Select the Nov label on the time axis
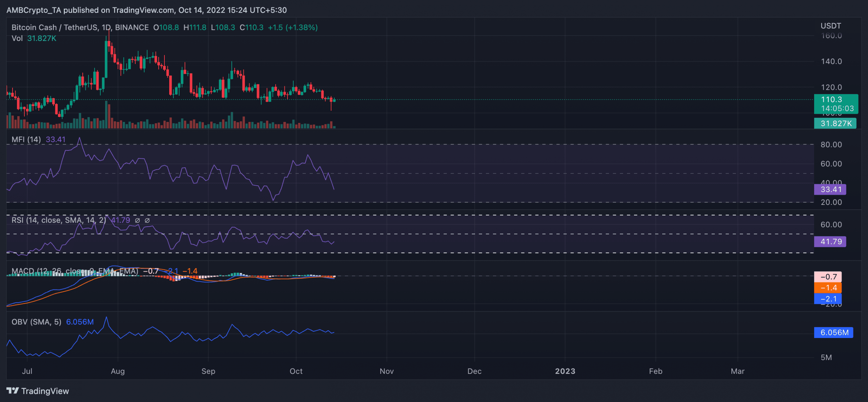 387,371
